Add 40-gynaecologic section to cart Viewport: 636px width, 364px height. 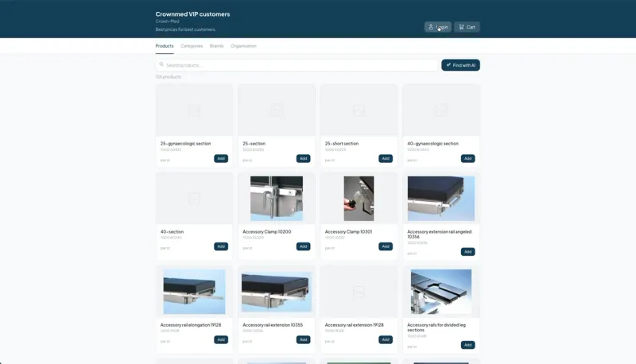[468, 158]
